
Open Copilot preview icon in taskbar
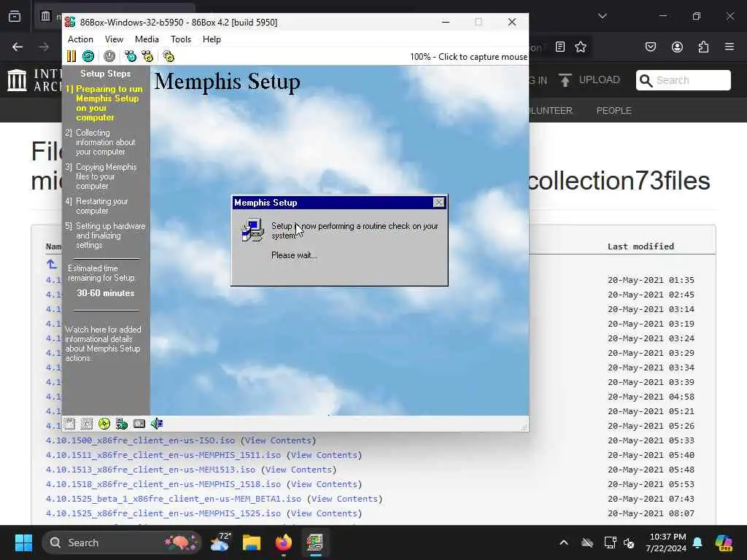coord(724,542)
